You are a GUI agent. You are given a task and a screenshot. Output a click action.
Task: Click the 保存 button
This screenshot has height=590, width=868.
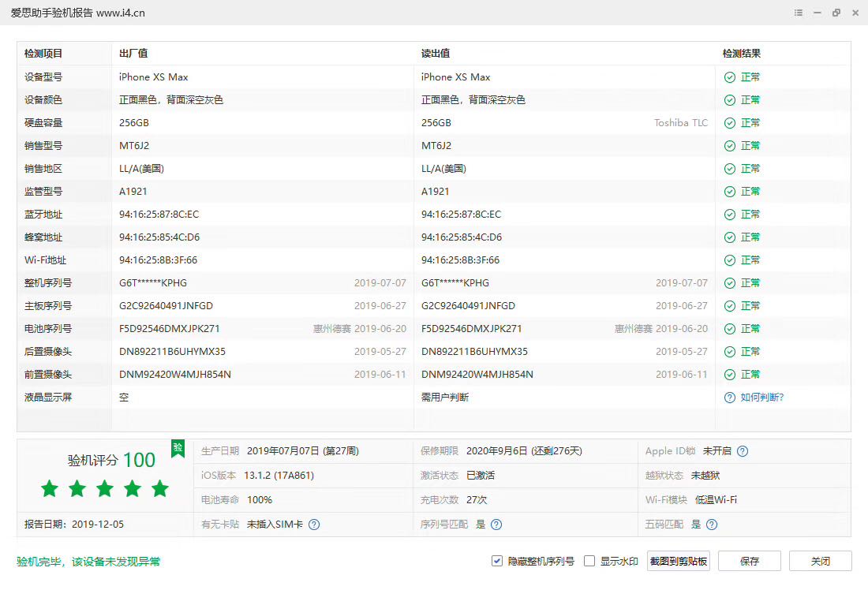[750, 562]
